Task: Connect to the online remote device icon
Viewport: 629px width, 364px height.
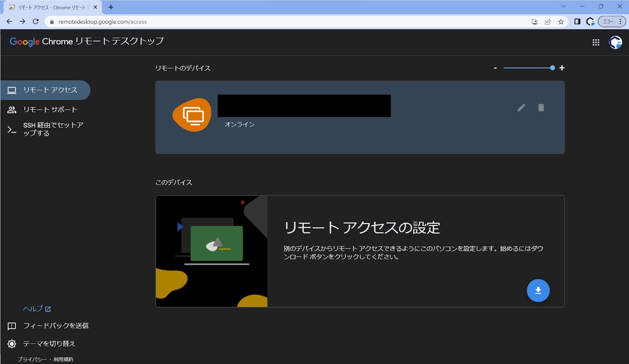Action: [192, 115]
